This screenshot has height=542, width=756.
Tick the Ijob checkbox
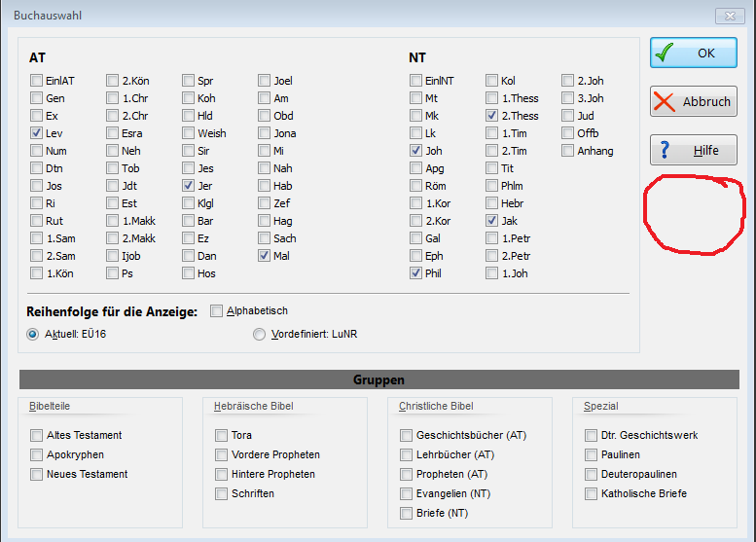point(112,256)
